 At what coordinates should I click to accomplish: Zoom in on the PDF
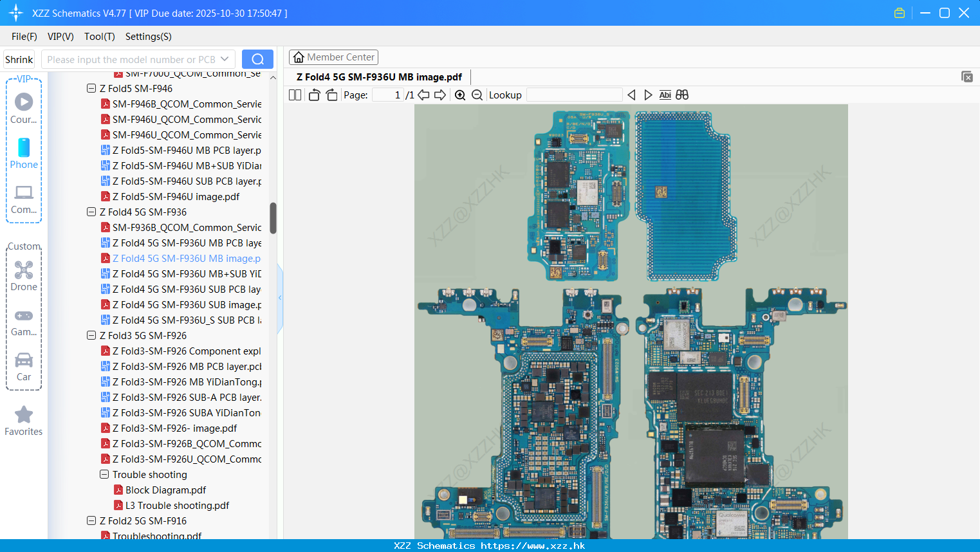pyautogui.click(x=460, y=95)
